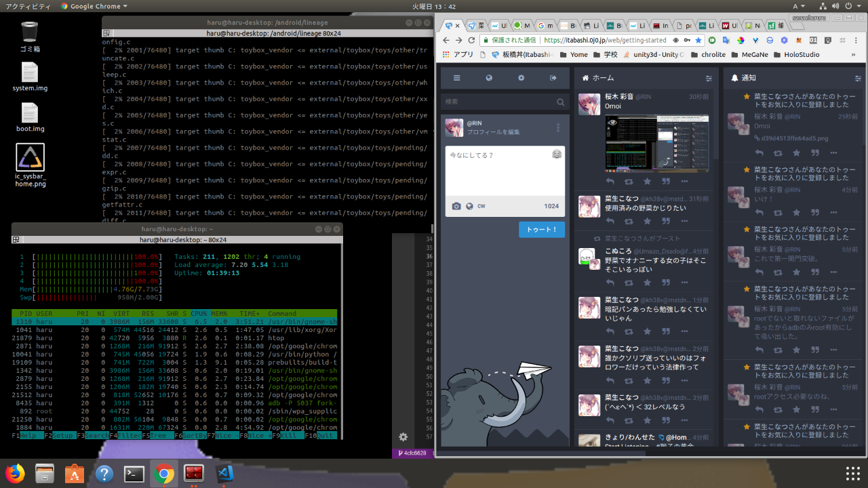Boost the 暗記パンあったら勉強しなくていいじゃん post

click(629, 331)
